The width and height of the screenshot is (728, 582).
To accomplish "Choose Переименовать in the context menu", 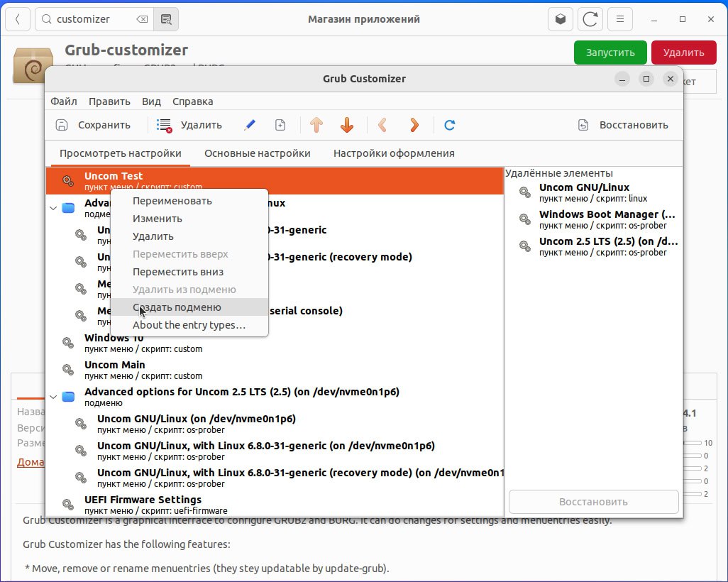I will (x=189, y=201).
